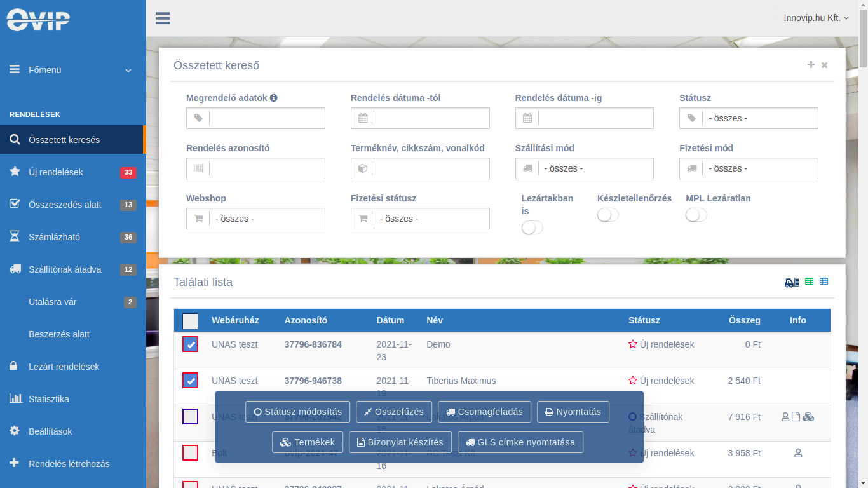Click the hourglass icon beside Számlázható
Screen dimensions: 868x488
[x=15, y=236]
